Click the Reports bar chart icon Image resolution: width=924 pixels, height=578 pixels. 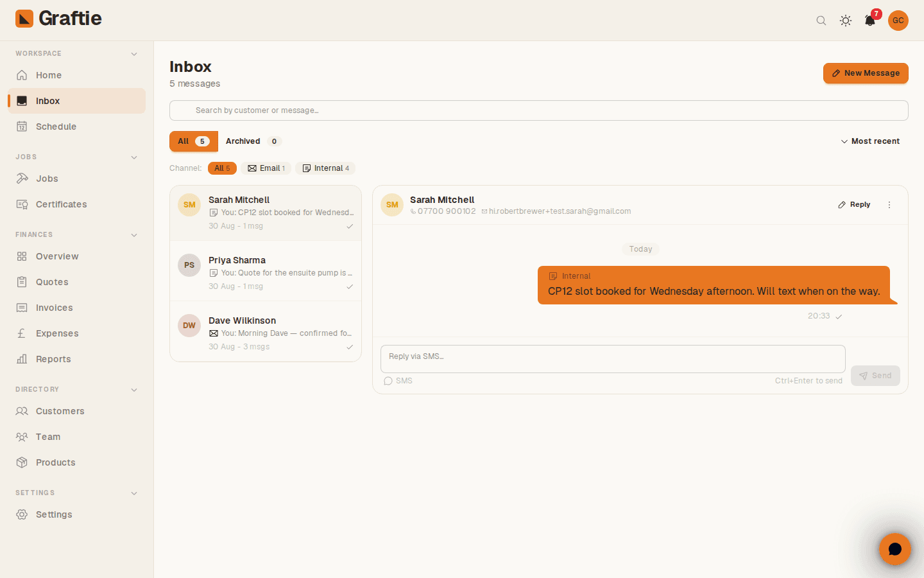(22, 359)
